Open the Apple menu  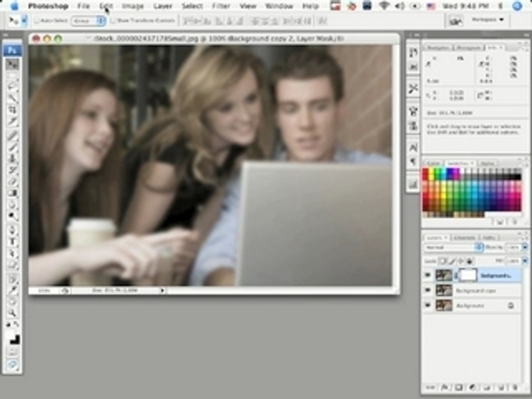point(14,6)
